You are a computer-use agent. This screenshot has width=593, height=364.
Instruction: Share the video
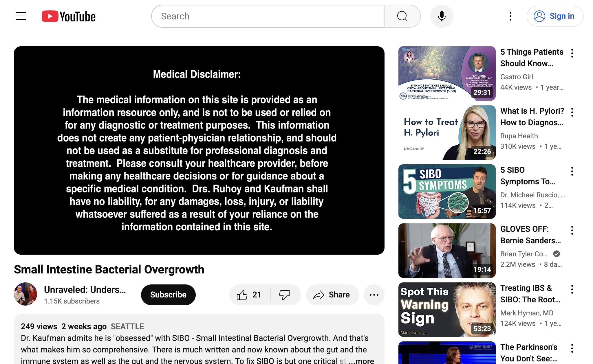pyautogui.click(x=332, y=295)
